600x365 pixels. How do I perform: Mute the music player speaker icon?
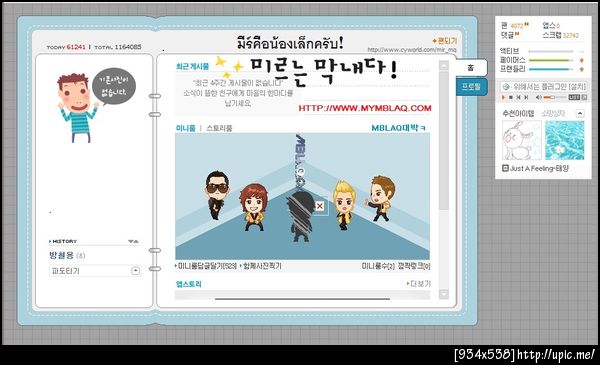[538, 98]
